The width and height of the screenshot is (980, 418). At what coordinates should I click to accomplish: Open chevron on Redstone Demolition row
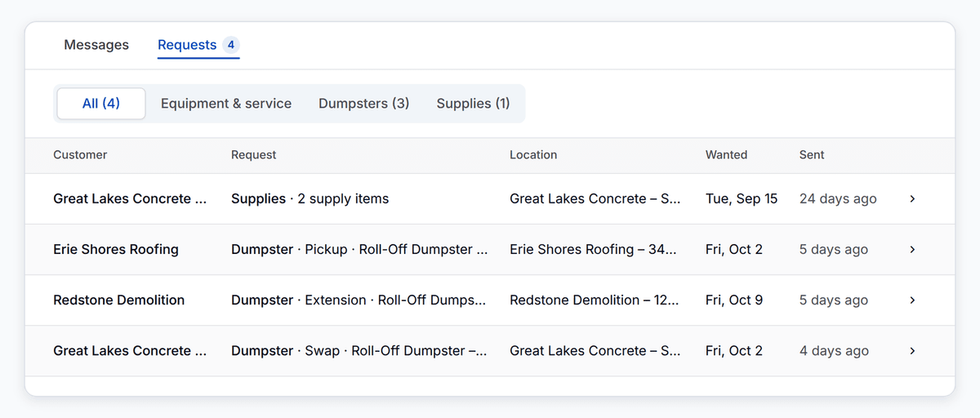click(x=912, y=300)
